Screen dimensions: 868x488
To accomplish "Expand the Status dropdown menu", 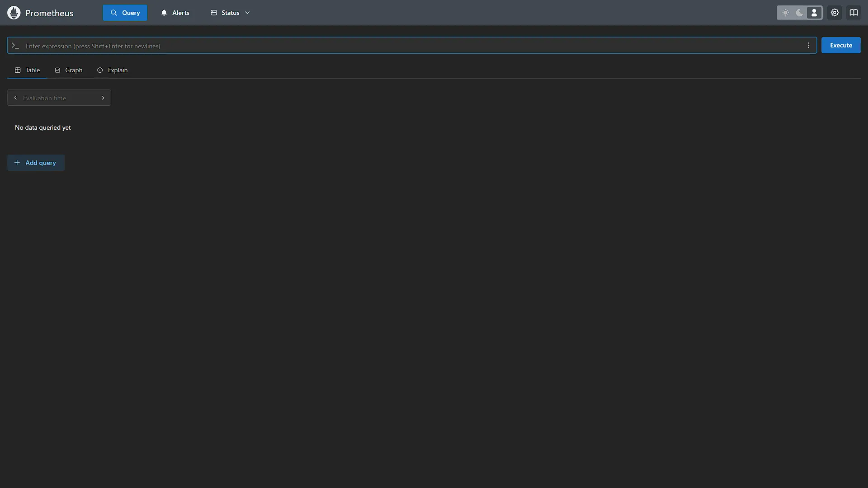I will click(x=230, y=13).
